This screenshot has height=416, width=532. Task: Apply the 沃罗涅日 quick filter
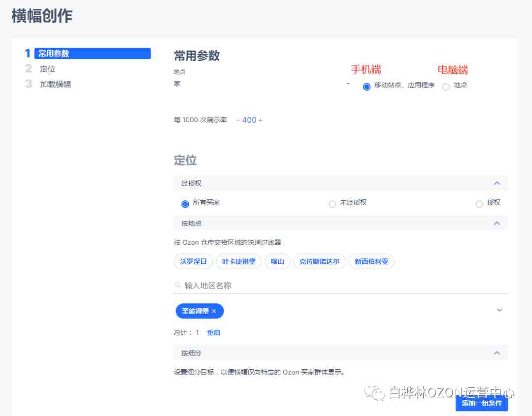point(193,261)
